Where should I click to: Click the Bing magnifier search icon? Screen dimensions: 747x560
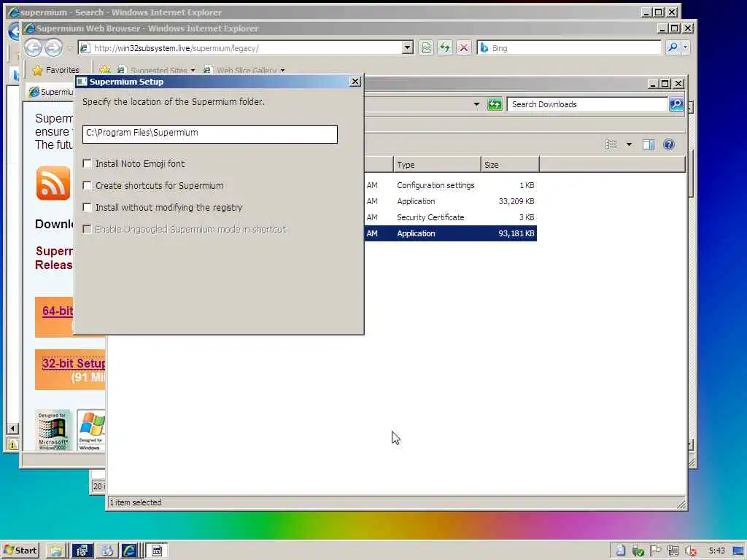pyautogui.click(x=672, y=47)
